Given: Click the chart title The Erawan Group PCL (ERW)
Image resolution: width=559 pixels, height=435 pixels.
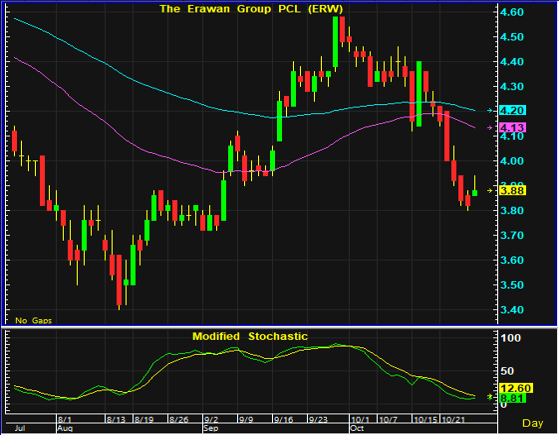Looking at the screenshot, I should pos(251,9).
